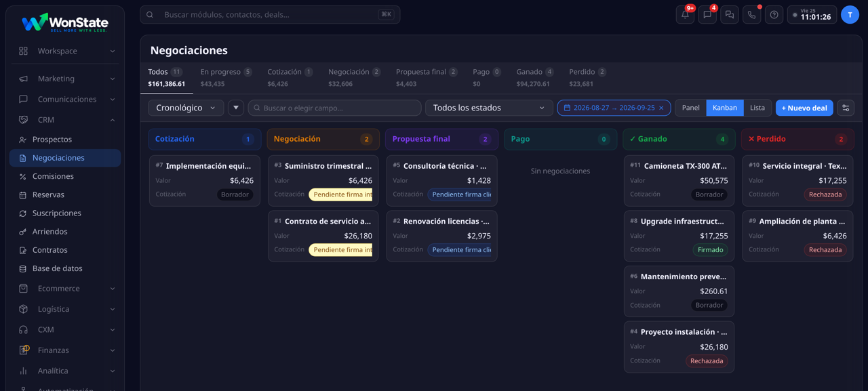The image size is (868, 391).
Task: Select the Pago tab
Action: tap(486, 77)
